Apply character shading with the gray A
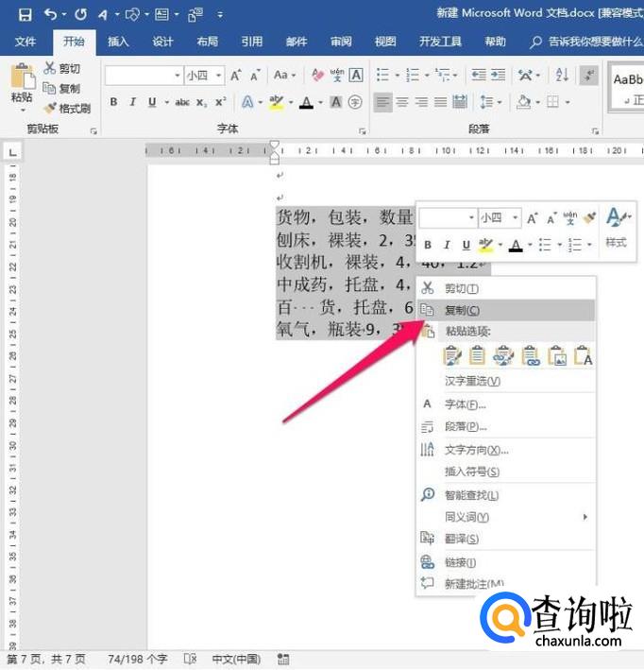Viewport: 644px width, 670px height. [336, 102]
